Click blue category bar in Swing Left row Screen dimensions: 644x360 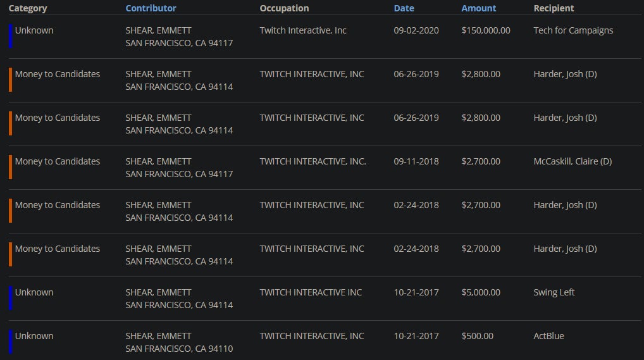tap(10, 298)
